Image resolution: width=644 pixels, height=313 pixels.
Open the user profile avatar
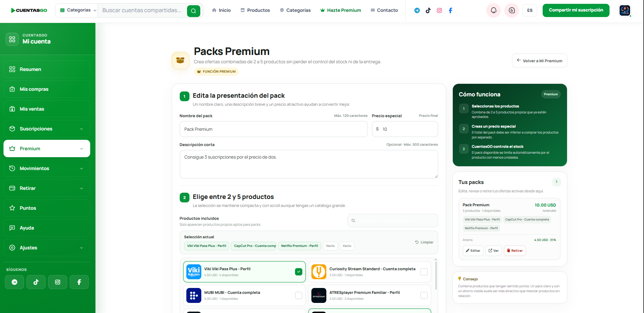(625, 10)
